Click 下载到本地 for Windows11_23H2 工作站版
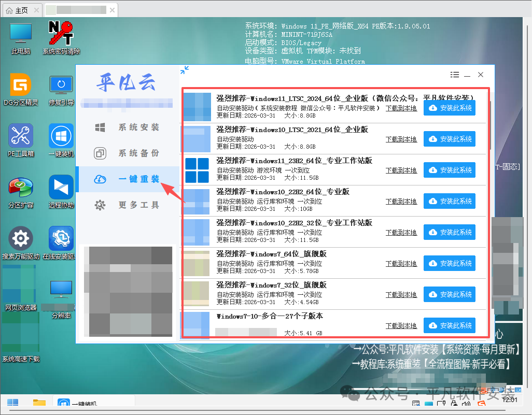532x415 pixels. coord(401,170)
